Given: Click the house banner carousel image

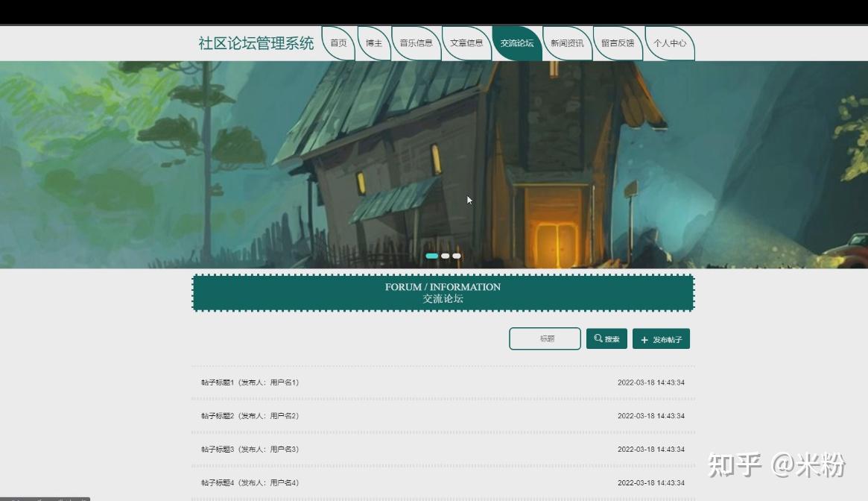Looking at the screenshot, I should [434, 165].
